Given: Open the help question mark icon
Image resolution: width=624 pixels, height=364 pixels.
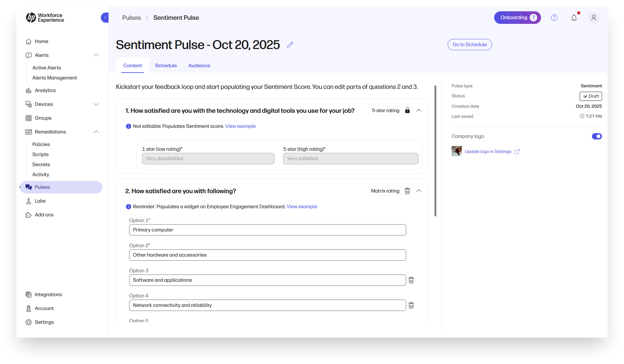Looking at the screenshot, I should click(x=554, y=18).
